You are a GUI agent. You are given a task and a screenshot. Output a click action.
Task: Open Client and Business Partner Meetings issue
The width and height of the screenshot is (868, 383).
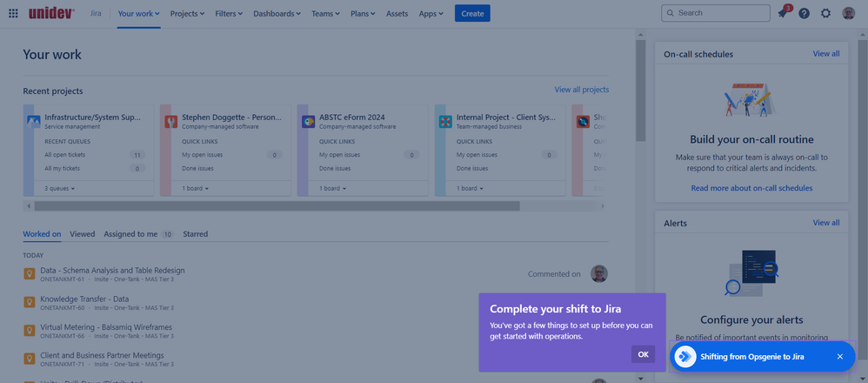(102, 355)
